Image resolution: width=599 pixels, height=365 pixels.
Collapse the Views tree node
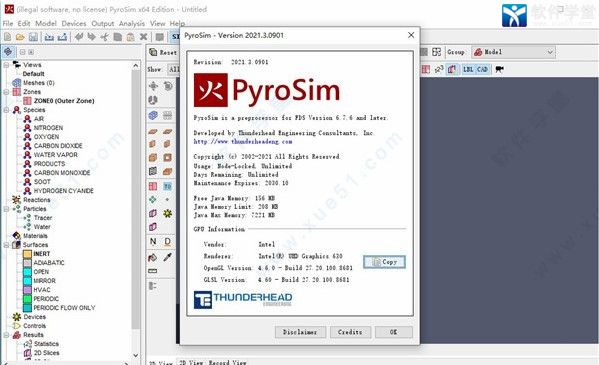[6, 65]
